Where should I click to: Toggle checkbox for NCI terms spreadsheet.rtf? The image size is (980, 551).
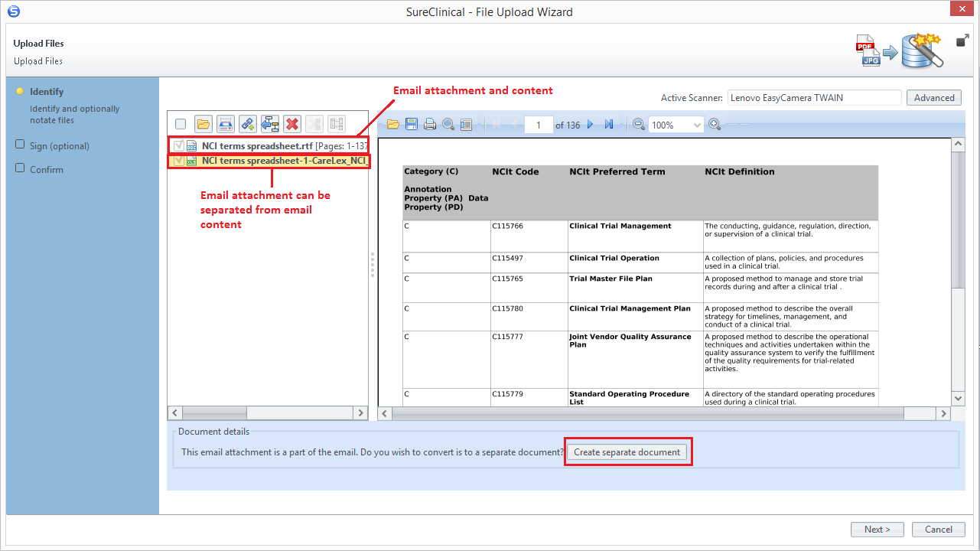179,145
